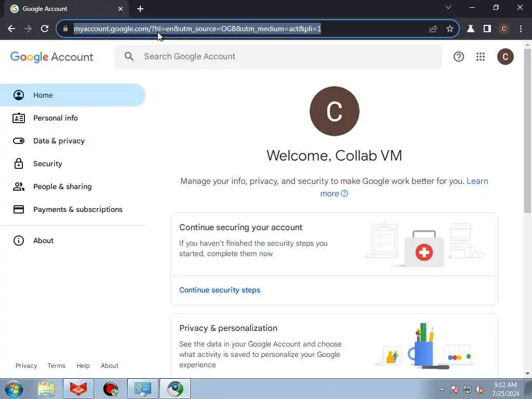Toggle the browser side panel icon
This screenshot has height=399, width=532.
[x=487, y=29]
